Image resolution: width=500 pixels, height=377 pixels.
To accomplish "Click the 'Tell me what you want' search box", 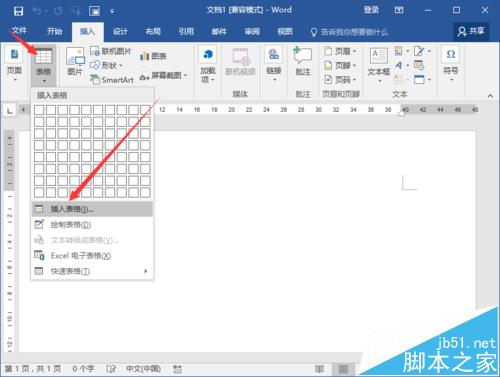I will coord(349,32).
